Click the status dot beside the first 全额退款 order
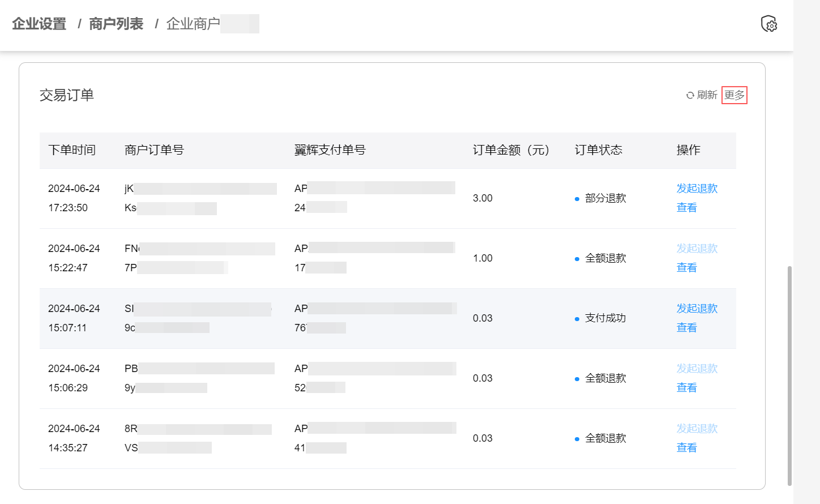The image size is (820, 504). [x=576, y=258]
